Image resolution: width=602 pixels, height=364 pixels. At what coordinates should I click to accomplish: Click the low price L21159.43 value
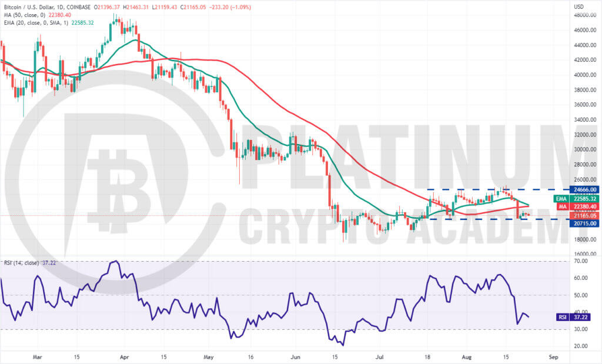tap(165, 7)
